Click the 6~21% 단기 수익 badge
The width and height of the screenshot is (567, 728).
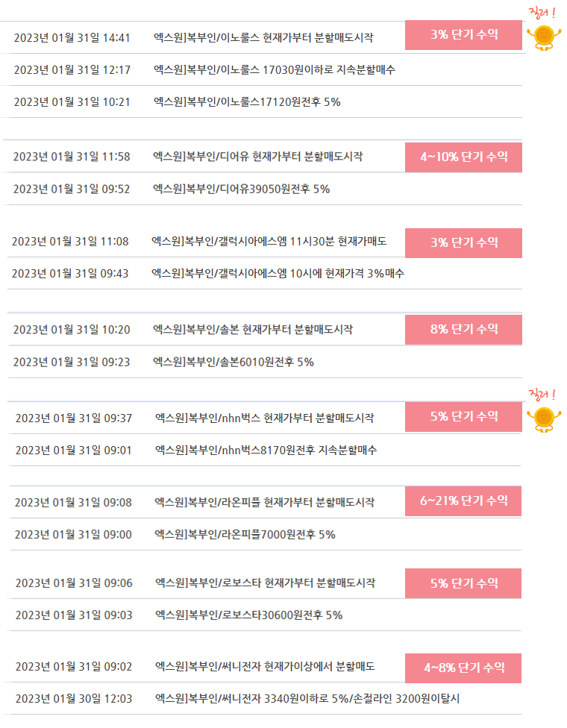click(x=463, y=501)
